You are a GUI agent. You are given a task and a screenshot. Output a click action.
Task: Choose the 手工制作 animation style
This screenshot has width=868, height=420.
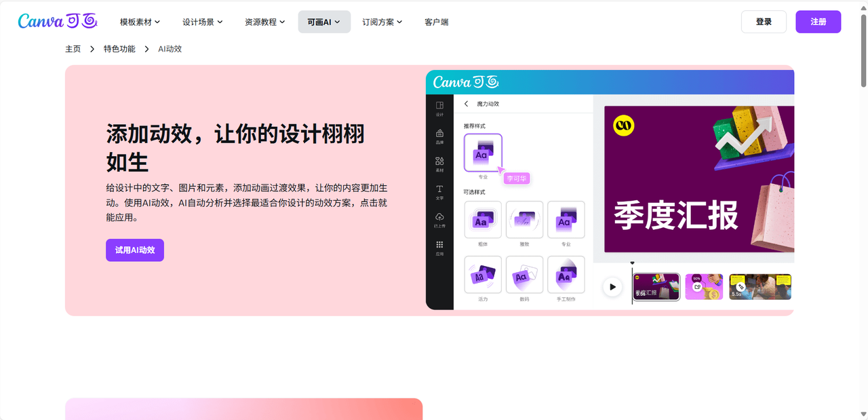point(566,275)
